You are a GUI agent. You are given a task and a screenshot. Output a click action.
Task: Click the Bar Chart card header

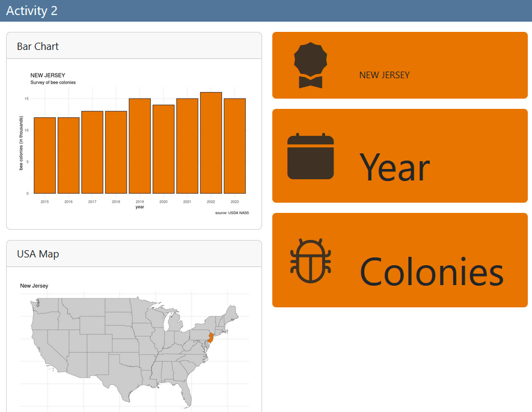pyautogui.click(x=38, y=46)
